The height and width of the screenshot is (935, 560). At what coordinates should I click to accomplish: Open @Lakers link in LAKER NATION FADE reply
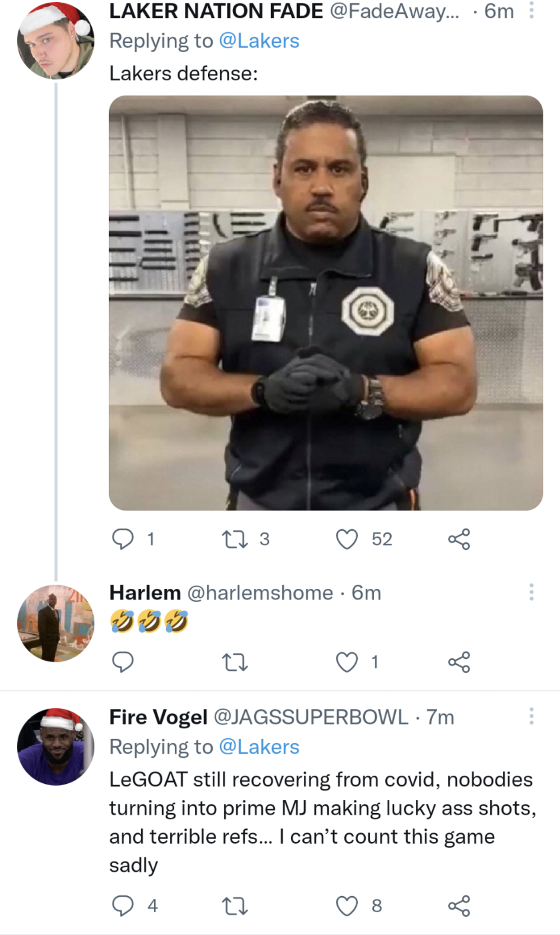pos(259,41)
